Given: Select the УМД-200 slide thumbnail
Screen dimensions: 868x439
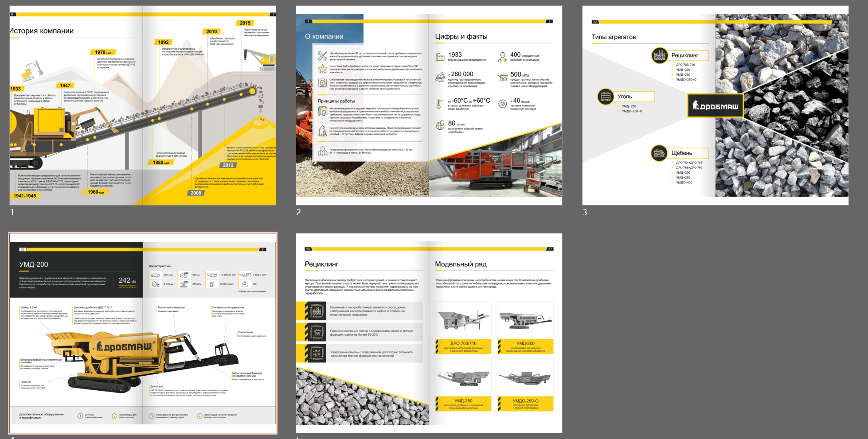Looking at the screenshot, I should [143, 333].
